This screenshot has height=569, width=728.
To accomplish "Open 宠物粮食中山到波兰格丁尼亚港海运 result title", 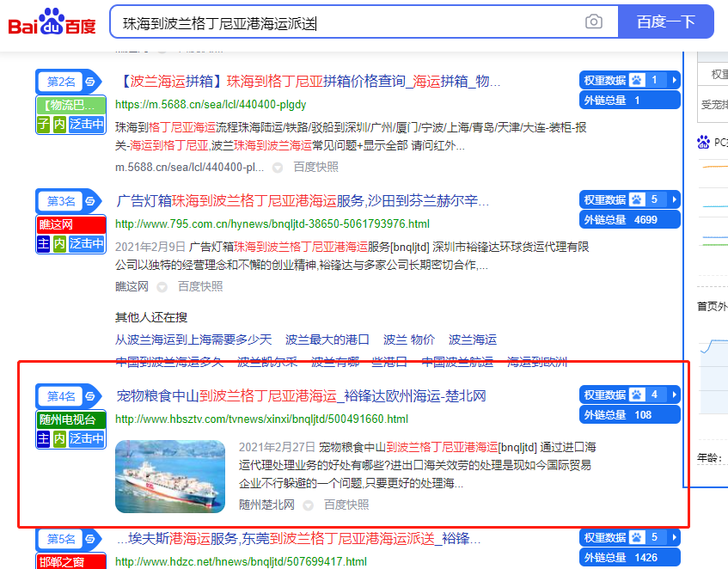I will [x=301, y=396].
